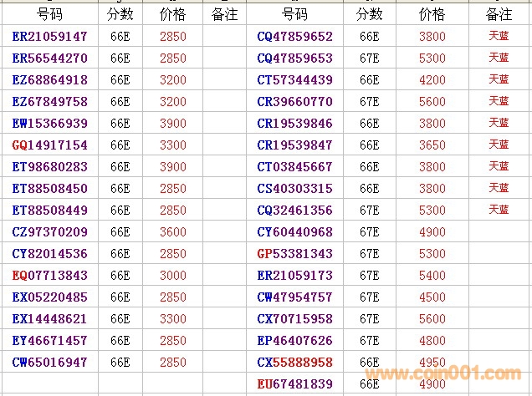Image resolution: width=532 pixels, height=396 pixels.
Task: Click the GP53381343 serial number cell
Action: point(294,254)
